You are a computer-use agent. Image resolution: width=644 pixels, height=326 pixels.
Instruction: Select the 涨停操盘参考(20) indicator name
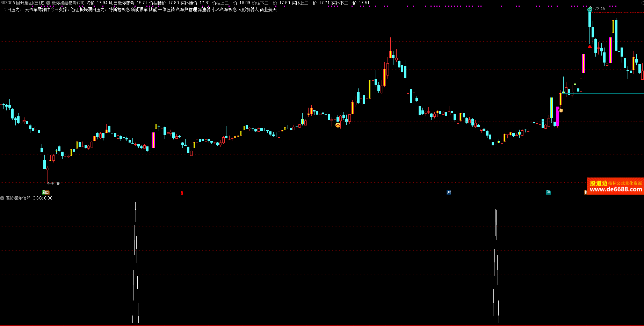[68, 3]
